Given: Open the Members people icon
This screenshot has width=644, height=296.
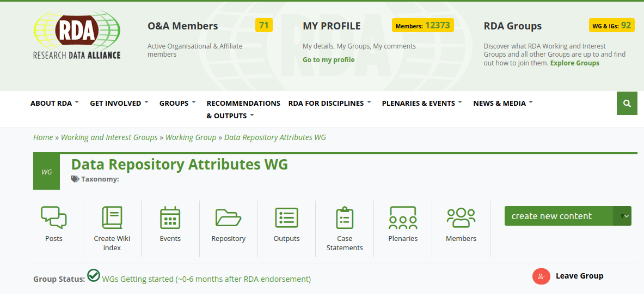Looking at the screenshot, I should (x=461, y=218).
